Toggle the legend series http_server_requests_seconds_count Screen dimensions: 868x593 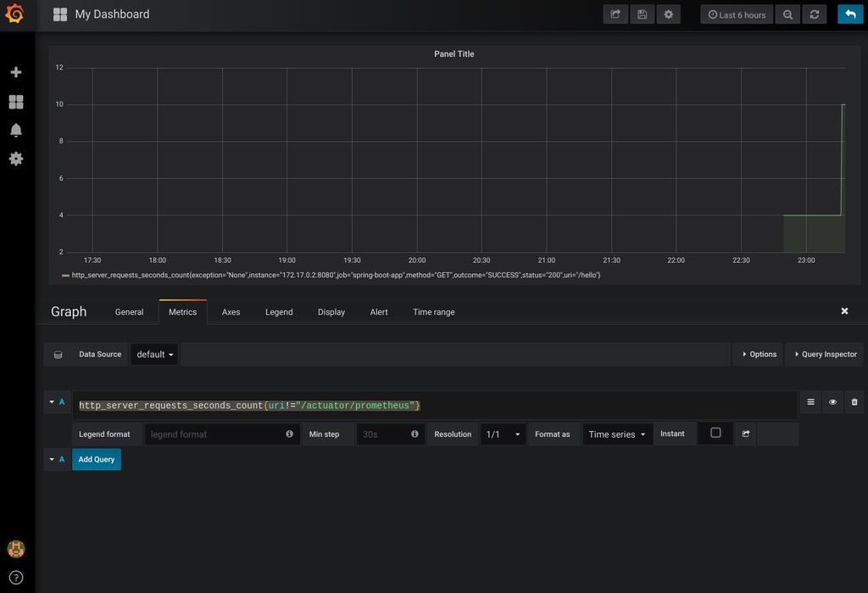pos(336,275)
